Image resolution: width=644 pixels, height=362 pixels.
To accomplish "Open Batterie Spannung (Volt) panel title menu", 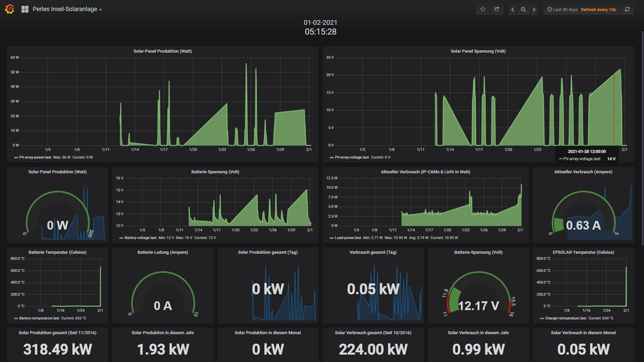I will pos(215,172).
